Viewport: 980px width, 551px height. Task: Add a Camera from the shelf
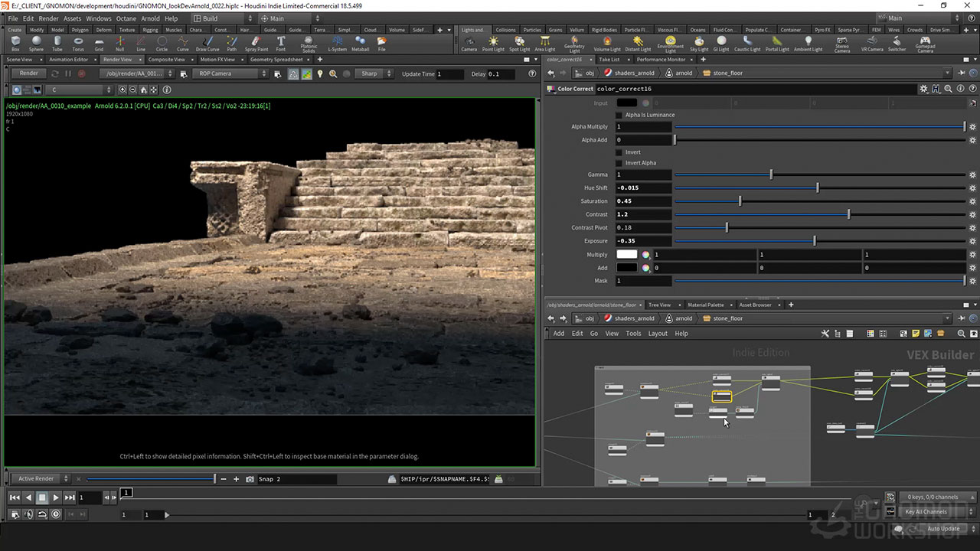coord(469,44)
